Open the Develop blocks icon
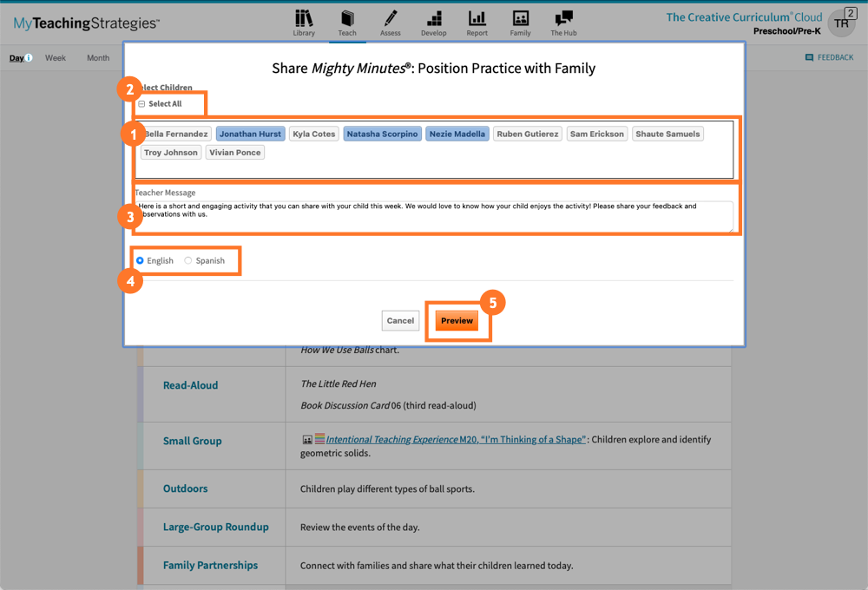 point(434,18)
